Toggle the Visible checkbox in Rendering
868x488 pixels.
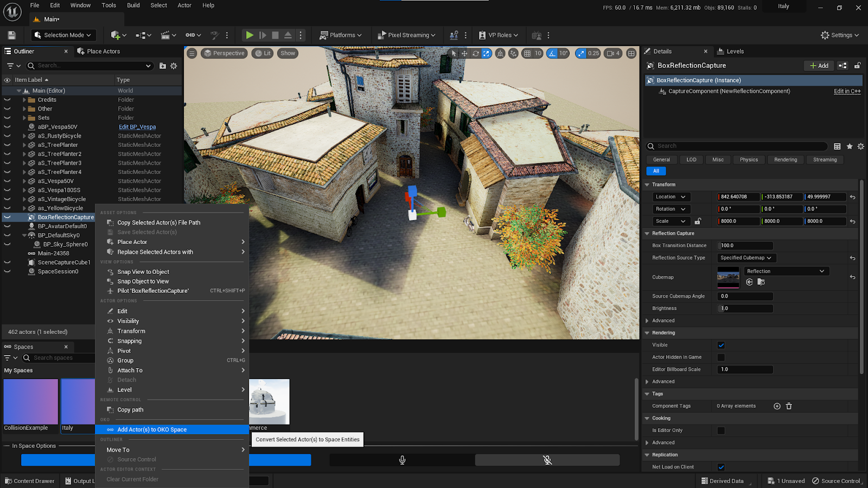[721, 345]
